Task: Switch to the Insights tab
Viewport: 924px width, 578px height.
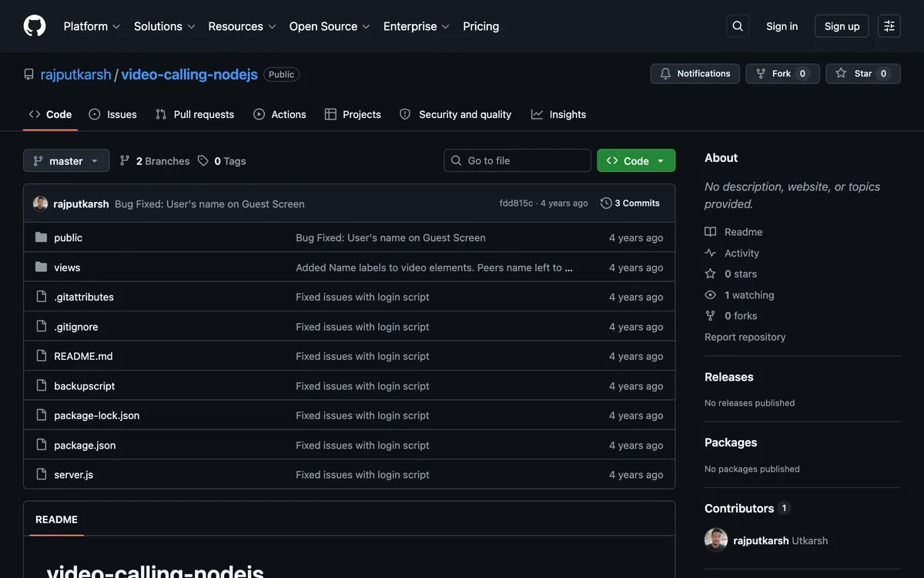Action: pos(558,114)
